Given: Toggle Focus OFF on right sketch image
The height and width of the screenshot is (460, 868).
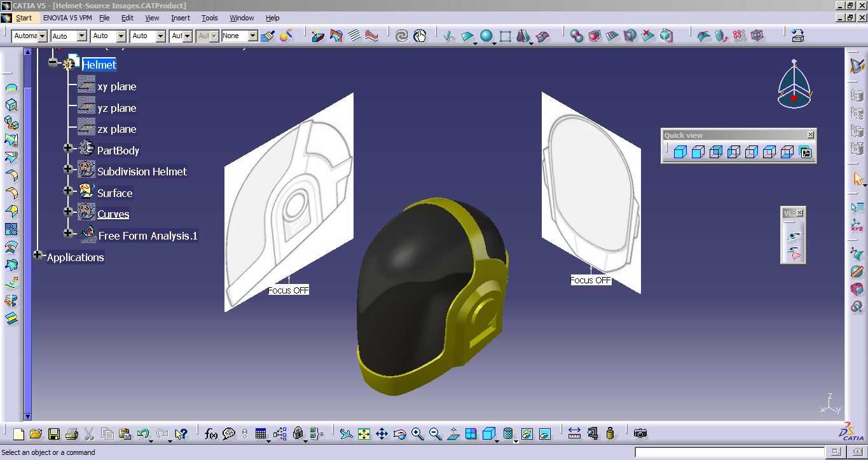Looking at the screenshot, I should tap(591, 280).
